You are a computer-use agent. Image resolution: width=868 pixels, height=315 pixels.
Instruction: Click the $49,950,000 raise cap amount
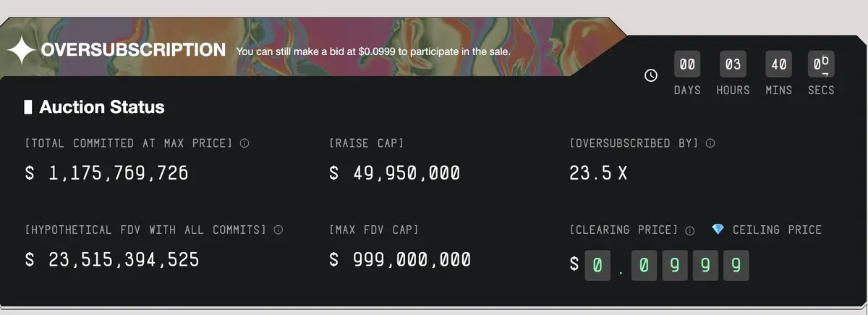tap(394, 174)
